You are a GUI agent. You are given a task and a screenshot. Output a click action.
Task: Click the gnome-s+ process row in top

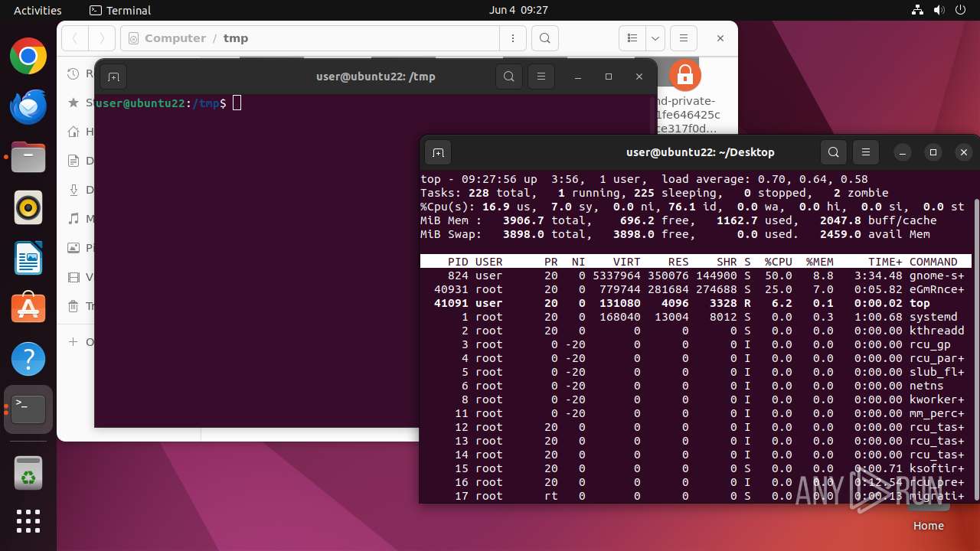point(695,275)
